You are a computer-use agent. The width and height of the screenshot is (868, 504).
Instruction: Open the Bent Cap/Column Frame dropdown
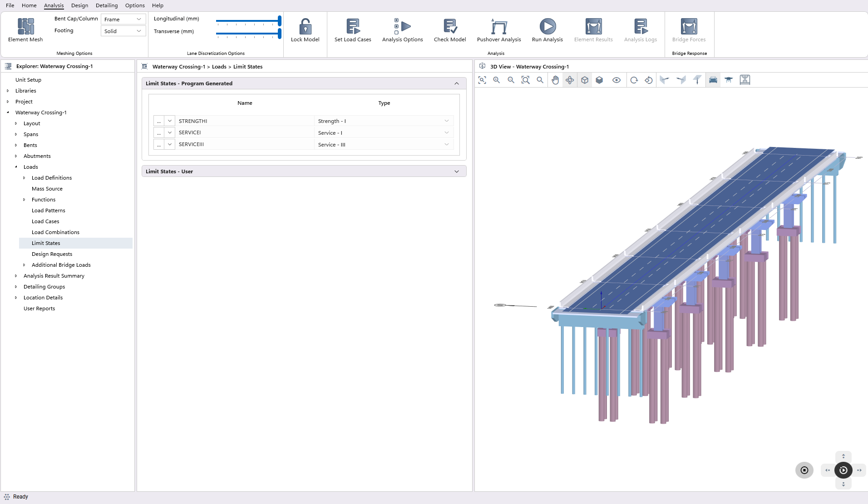coord(123,19)
